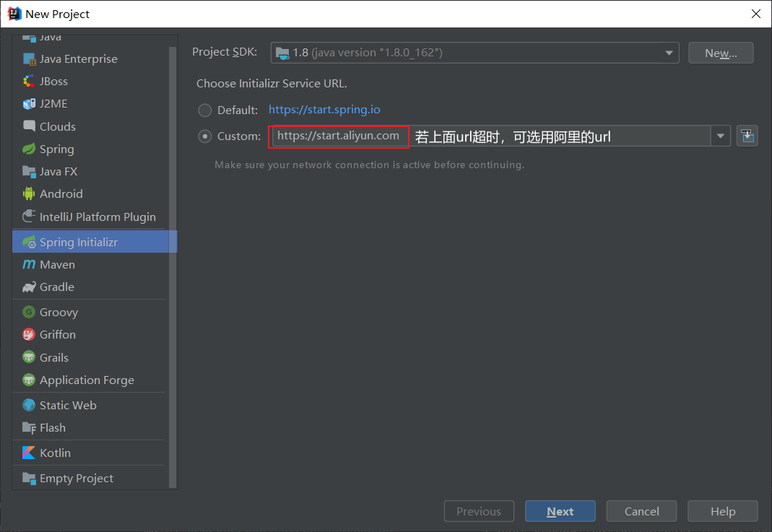Click the 'Clouds' list label

pos(58,126)
